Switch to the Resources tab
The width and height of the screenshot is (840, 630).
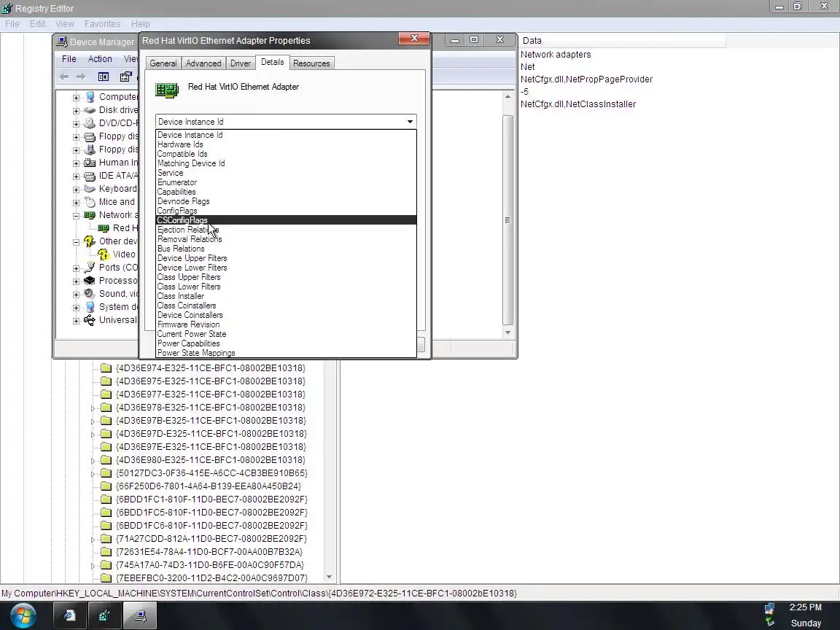[x=311, y=63]
